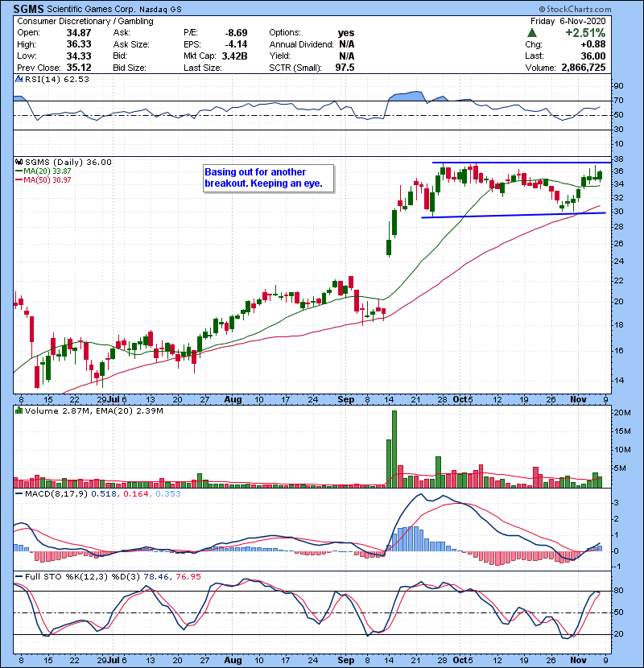Click the Volume bars legend icon
Image resolution: width=644 pixels, height=668 pixels.
19,411
